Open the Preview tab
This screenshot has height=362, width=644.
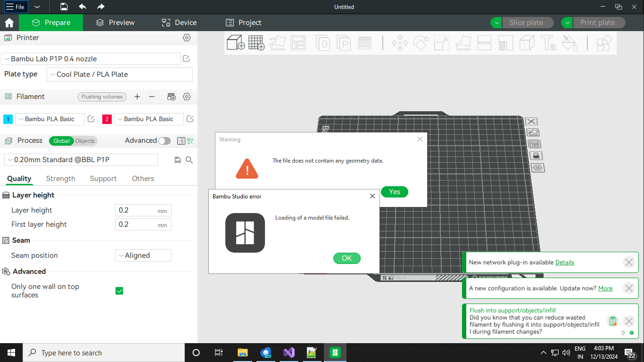(x=116, y=23)
